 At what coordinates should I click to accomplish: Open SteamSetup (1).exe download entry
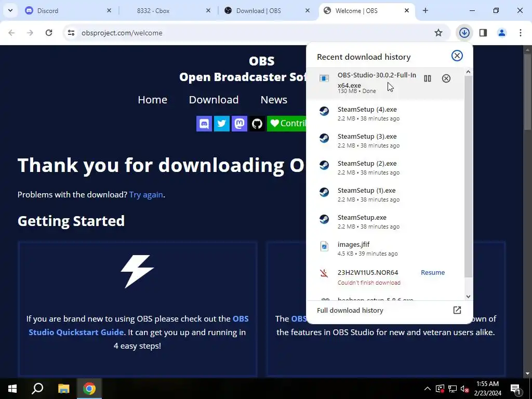point(385,195)
